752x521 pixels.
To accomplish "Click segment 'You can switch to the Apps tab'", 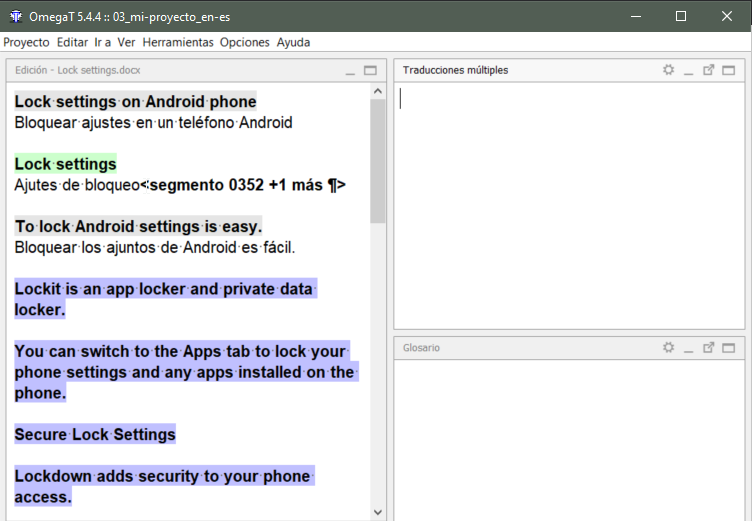I will [x=186, y=372].
